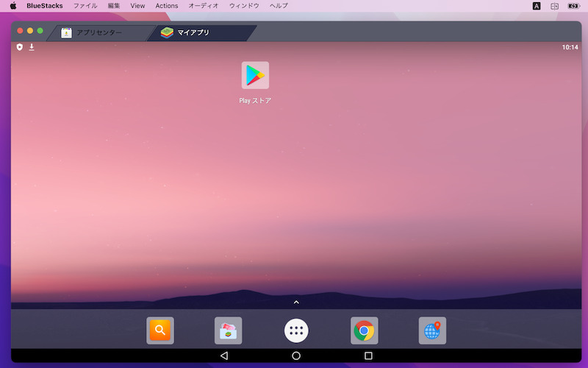Screen dimensions: 588x368
Task: Click the shield icon in status bar
Action: point(20,47)
